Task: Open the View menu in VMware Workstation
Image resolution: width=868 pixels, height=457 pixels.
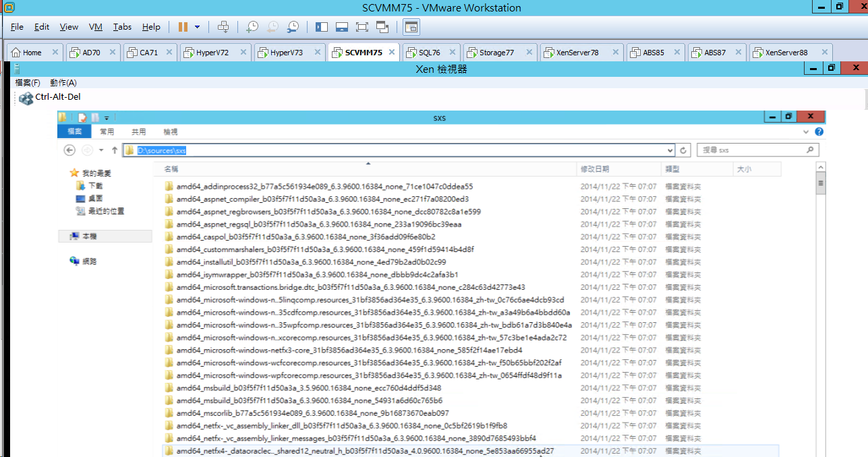Action: tap(69, 27)
